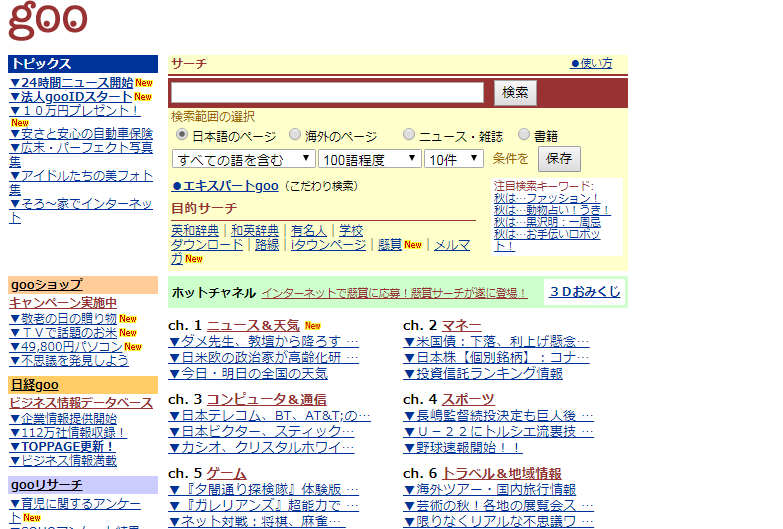Select 日本語のページ radio button
The image size is (783, 529).
pyautogui.click(x=182, y=134)
